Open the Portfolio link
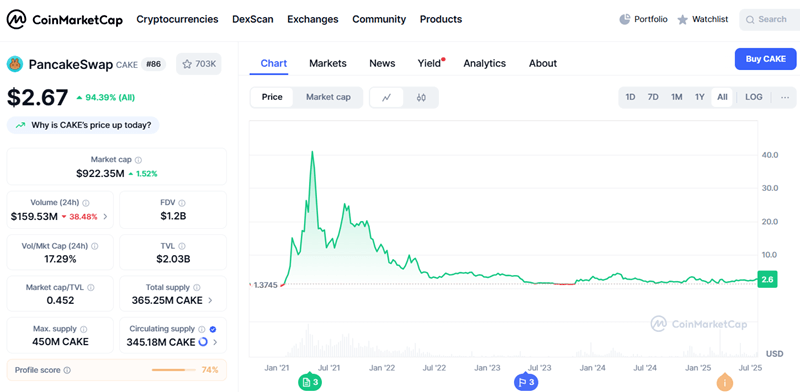This screenshot has width=800, height=392. click(643, 19)
